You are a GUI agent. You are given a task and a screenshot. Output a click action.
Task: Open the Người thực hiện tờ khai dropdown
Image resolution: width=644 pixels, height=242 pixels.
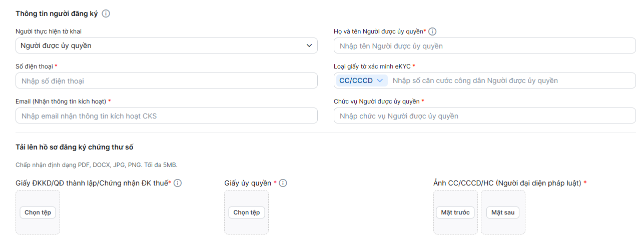[167, 45]
